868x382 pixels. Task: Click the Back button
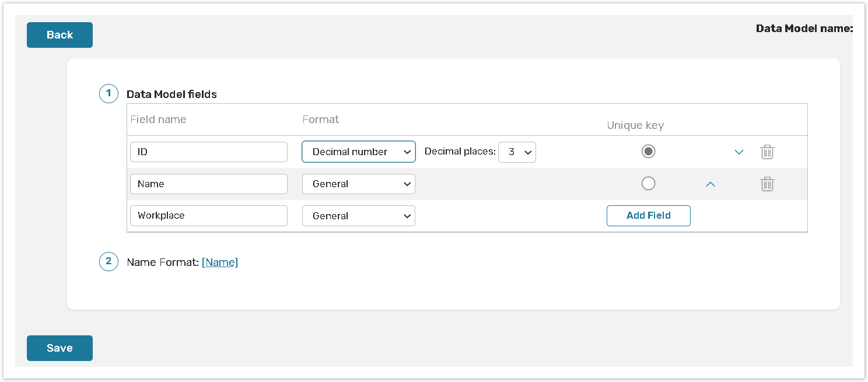(60, 34)
